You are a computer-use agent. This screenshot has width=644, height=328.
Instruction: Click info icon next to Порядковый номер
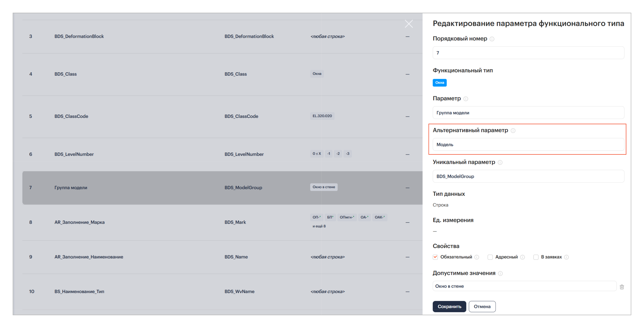point(492,39)
